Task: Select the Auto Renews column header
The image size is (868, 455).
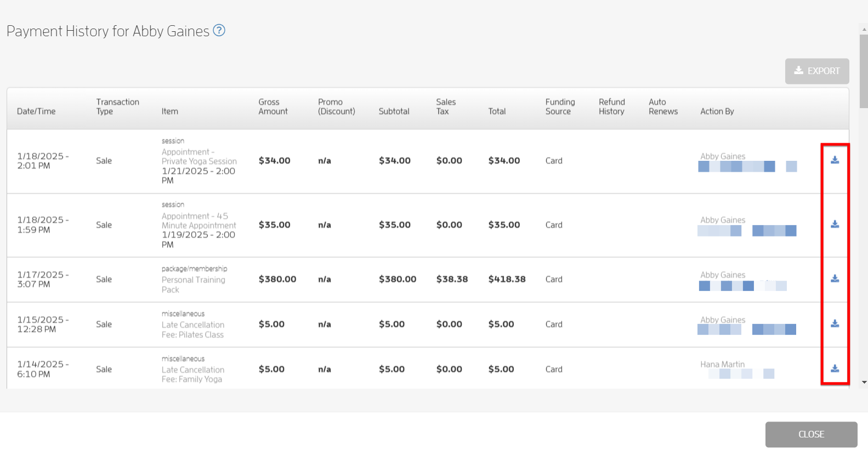Action: (x=663, y=106)
